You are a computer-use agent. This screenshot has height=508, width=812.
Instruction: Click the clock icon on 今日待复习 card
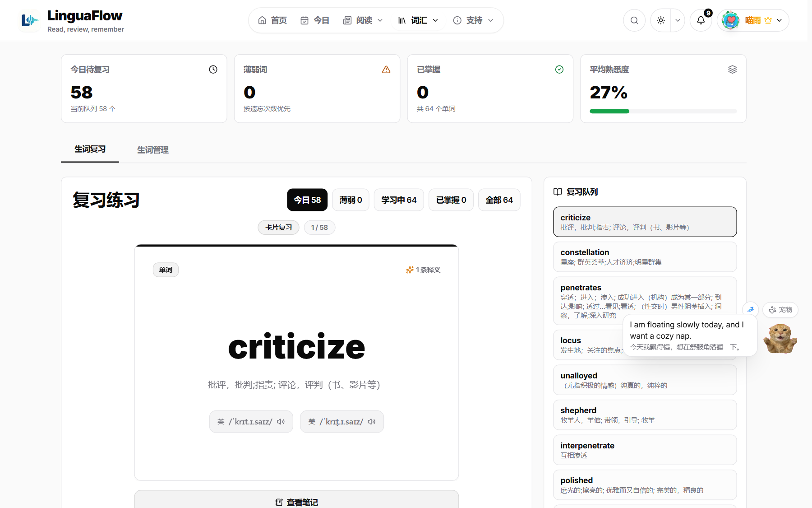click(213, 70)
